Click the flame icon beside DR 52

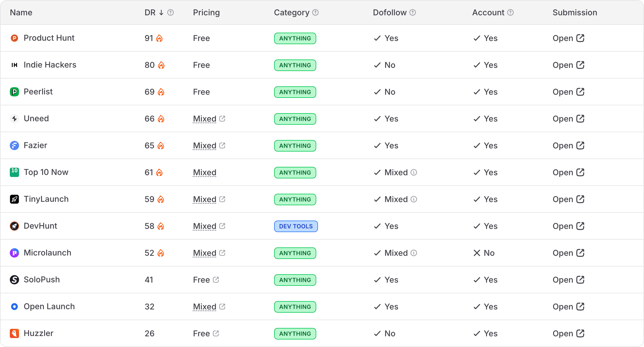point(161,253)
